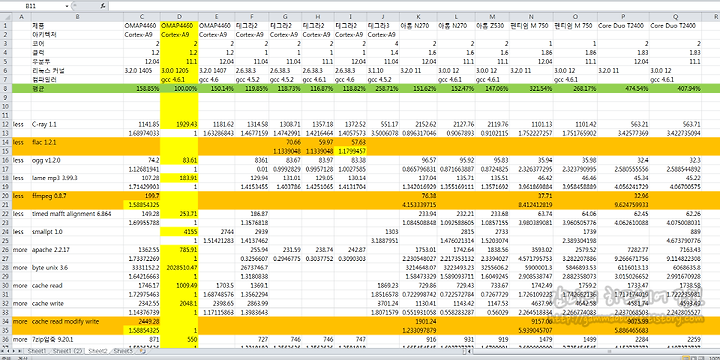Click the 'smallpt 1.0' cell
Image resolution: width=720 pixels, height=360 pixels.
77,232
